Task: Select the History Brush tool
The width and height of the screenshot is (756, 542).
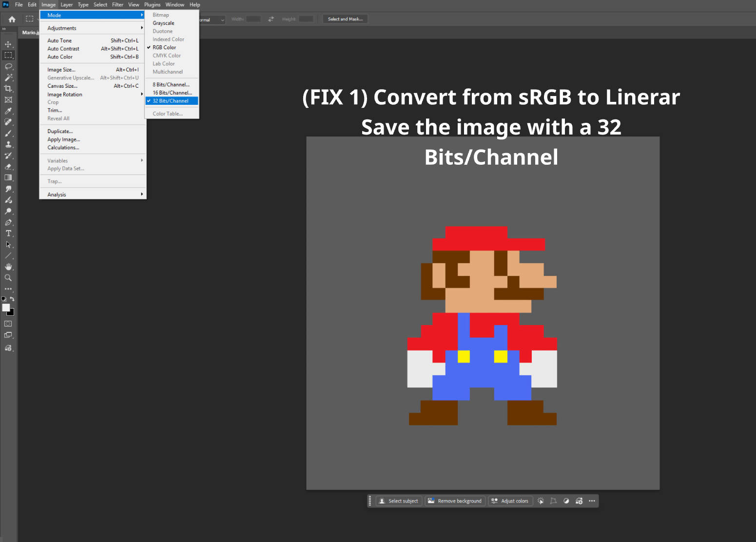Action: 8,155
